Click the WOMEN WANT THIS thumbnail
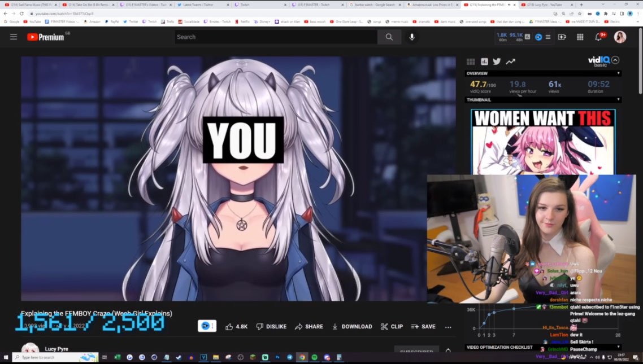 click(543, 142)
